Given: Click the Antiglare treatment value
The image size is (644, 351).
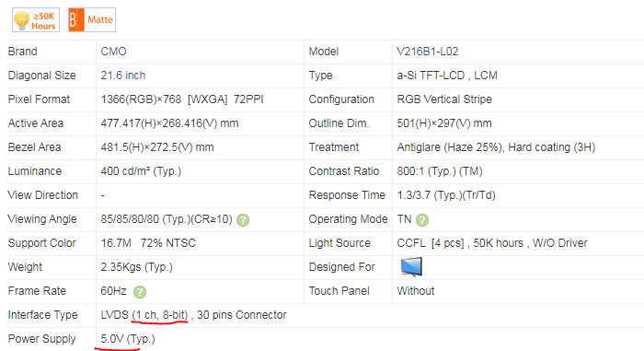Looking at the screenshot, I should click(x=496, y=147).
